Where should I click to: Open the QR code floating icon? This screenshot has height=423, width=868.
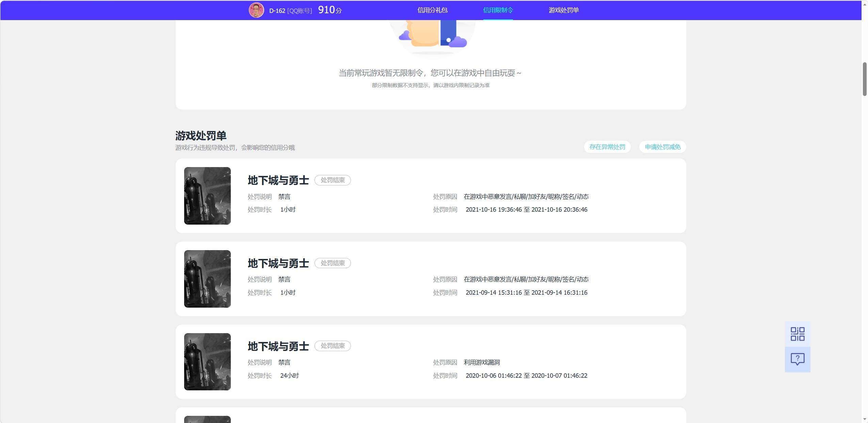[x=797, y=334]
